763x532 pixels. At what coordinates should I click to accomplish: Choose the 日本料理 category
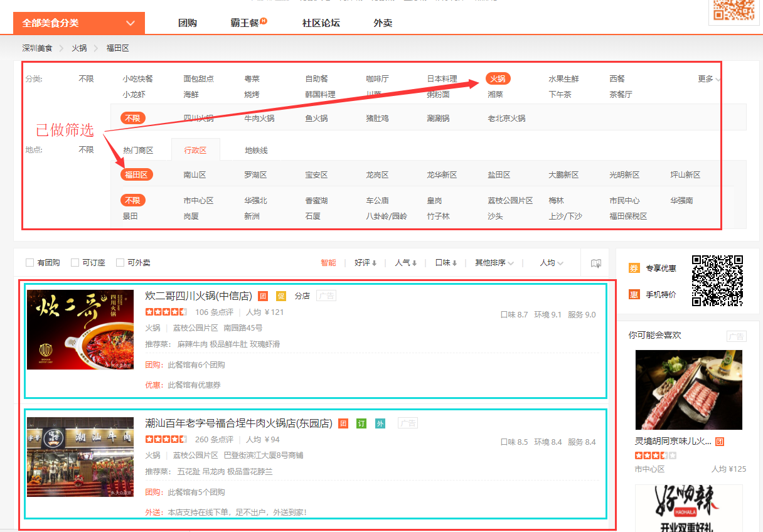pyautogui.click(x=442, y=79)
